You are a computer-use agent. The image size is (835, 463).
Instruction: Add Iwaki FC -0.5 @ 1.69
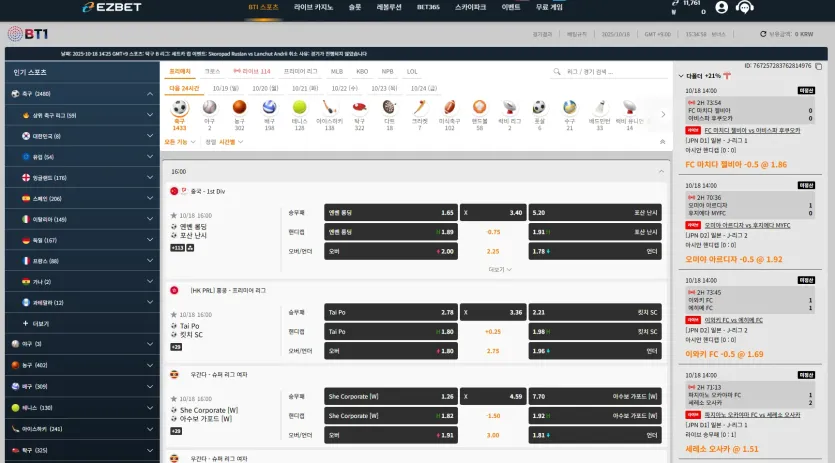tap(724, 354)
